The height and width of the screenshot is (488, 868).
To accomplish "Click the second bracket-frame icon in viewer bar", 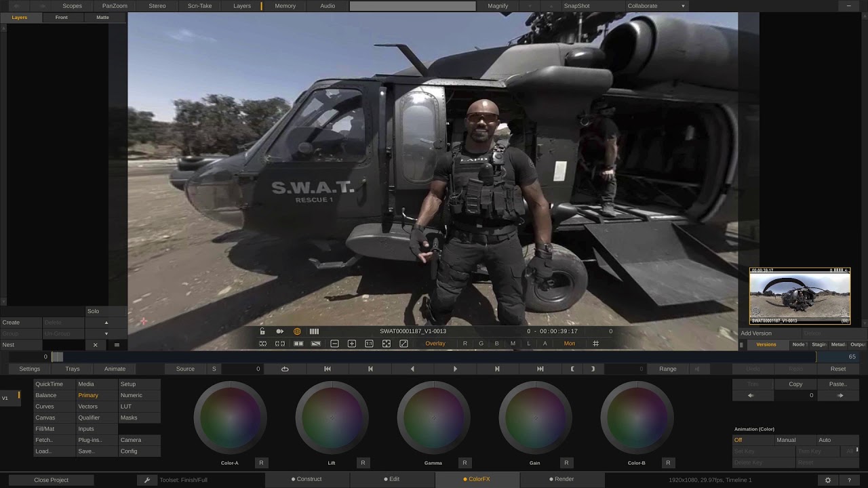I will coord(279,344).
